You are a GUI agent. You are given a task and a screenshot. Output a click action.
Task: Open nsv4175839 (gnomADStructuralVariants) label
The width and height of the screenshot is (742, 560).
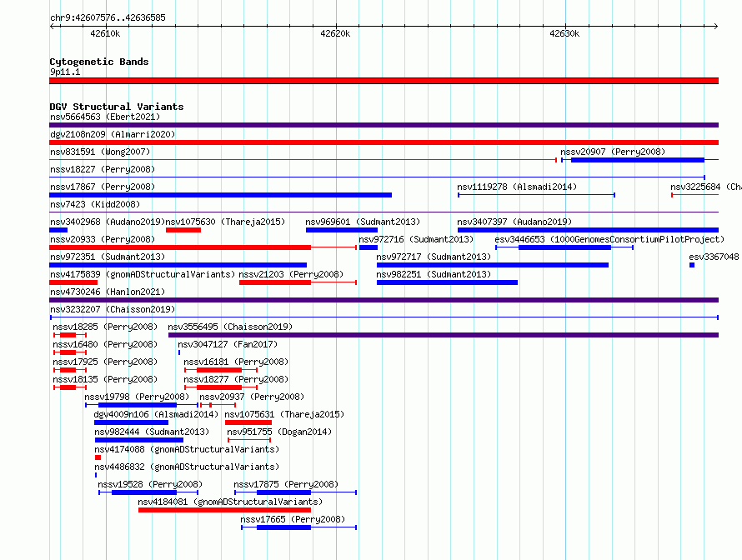tap(143, 274)
